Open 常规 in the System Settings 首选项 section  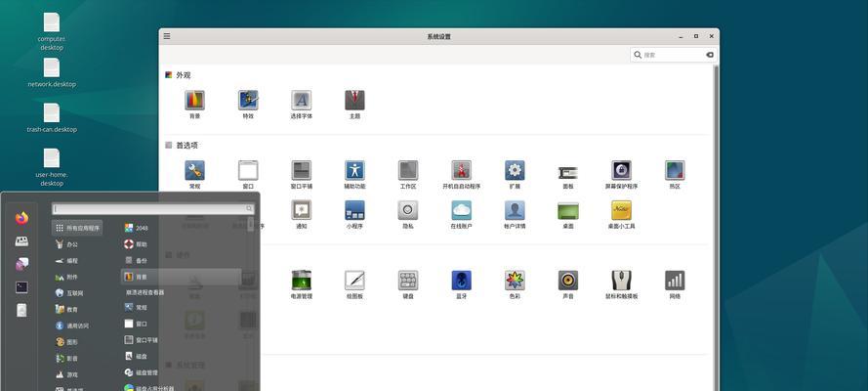click(x=194, y=174)
